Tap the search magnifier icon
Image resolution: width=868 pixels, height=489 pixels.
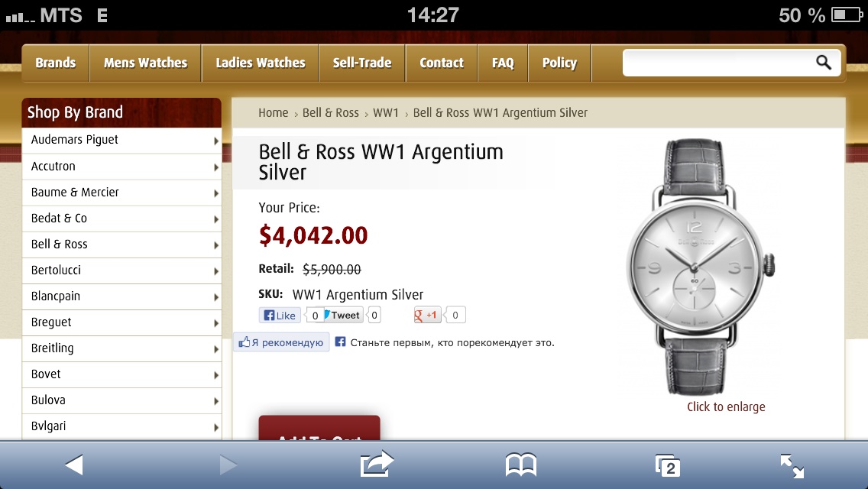[x=824, y=63]
